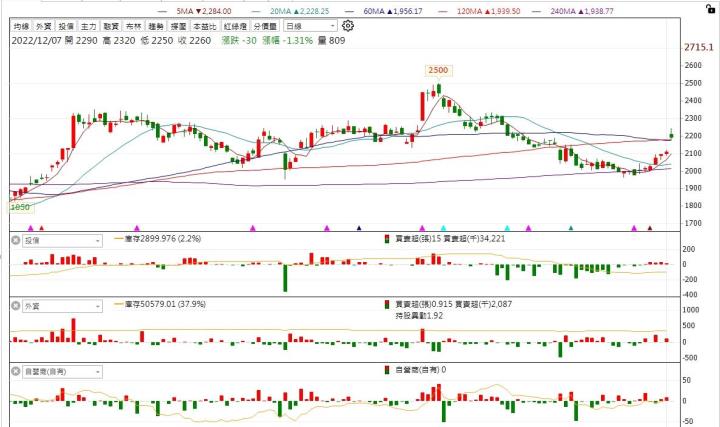Toggle the 外資 overlay in toolbar
The image size is (720, 427).
[44, 26]
